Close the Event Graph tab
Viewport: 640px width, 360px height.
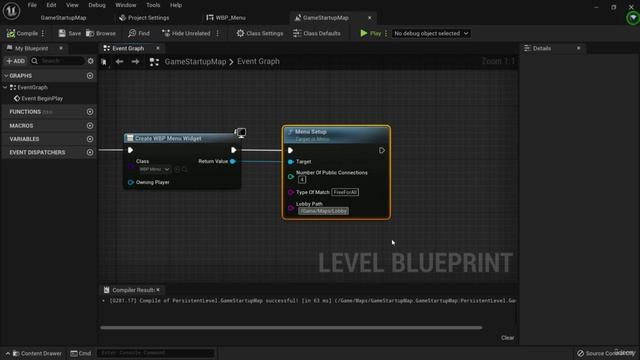[x=158, y=48]
